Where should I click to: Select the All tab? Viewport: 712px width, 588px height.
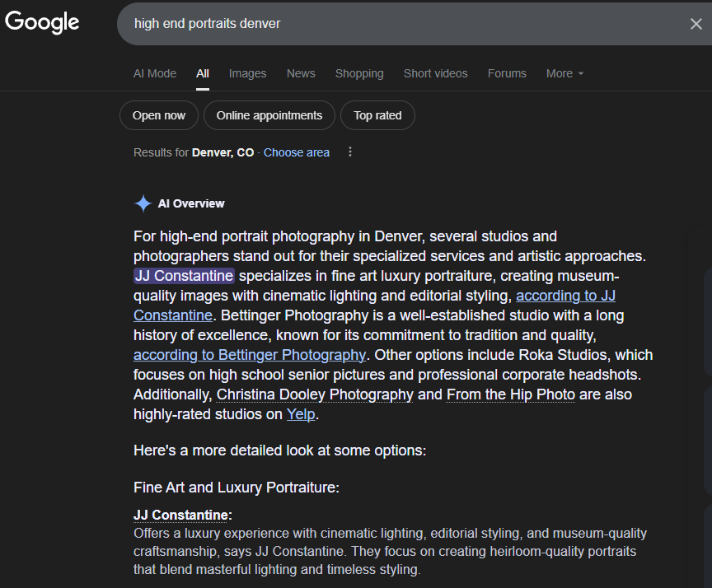click(x=203, y=73)
